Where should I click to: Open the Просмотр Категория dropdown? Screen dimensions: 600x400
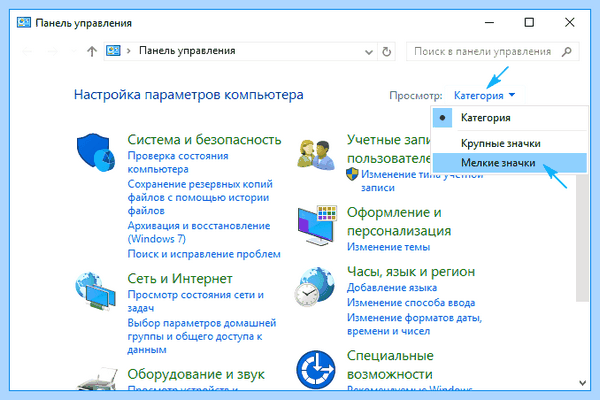click(x=484, y=95)
